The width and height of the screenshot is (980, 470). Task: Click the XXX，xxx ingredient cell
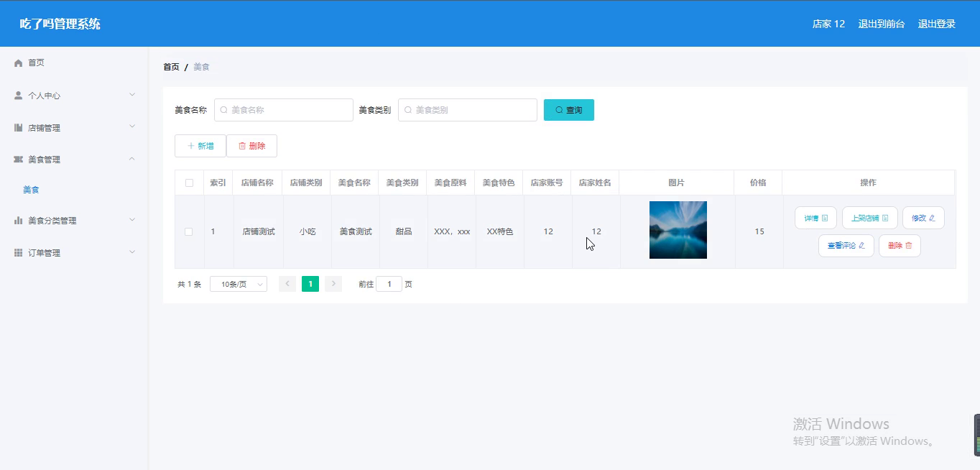[452, 231]
